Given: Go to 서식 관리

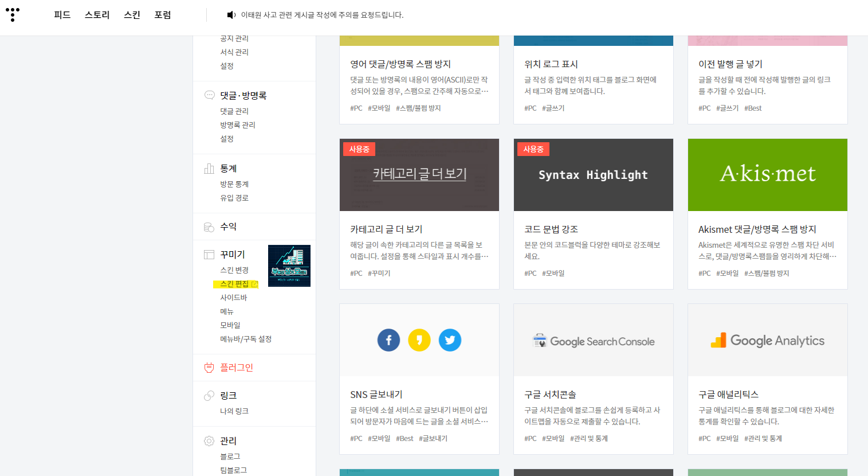Looking at the screenshot, I should (x=234, y=52).
